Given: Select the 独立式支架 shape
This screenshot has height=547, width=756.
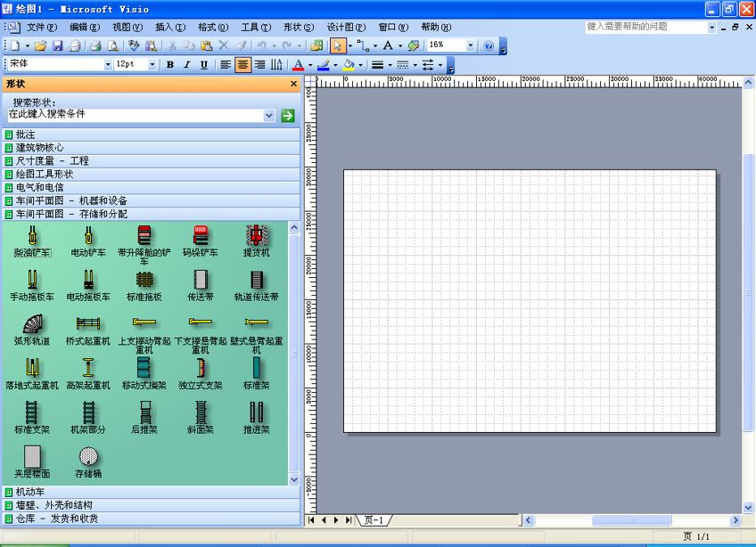Looking at the screenshot, I should (x=201, y=374).
